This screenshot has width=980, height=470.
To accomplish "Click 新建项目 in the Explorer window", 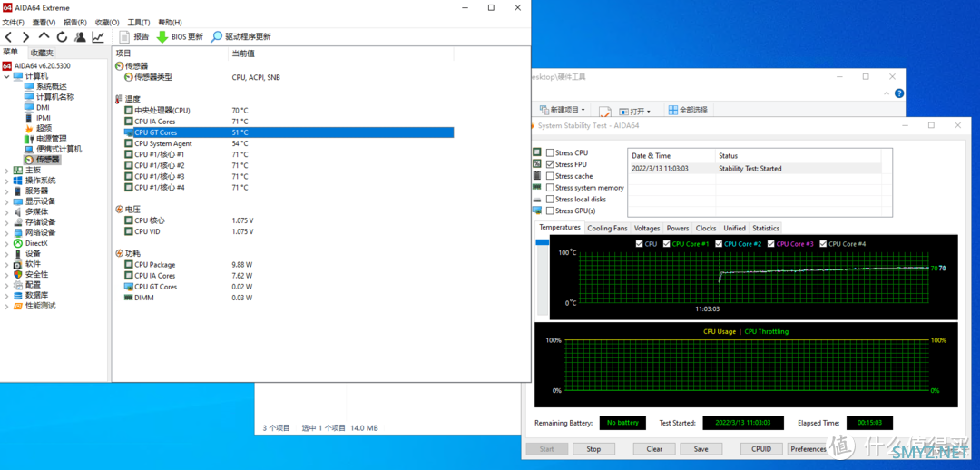I will click(x=562, y=110).
